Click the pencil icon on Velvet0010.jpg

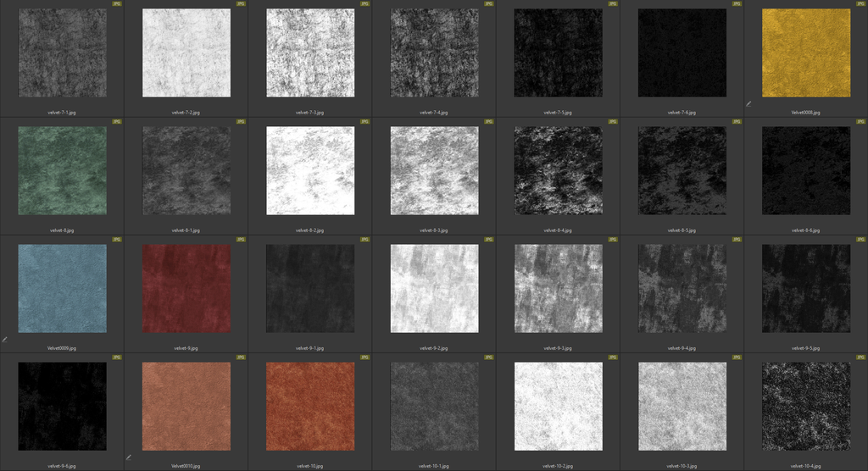129,457
